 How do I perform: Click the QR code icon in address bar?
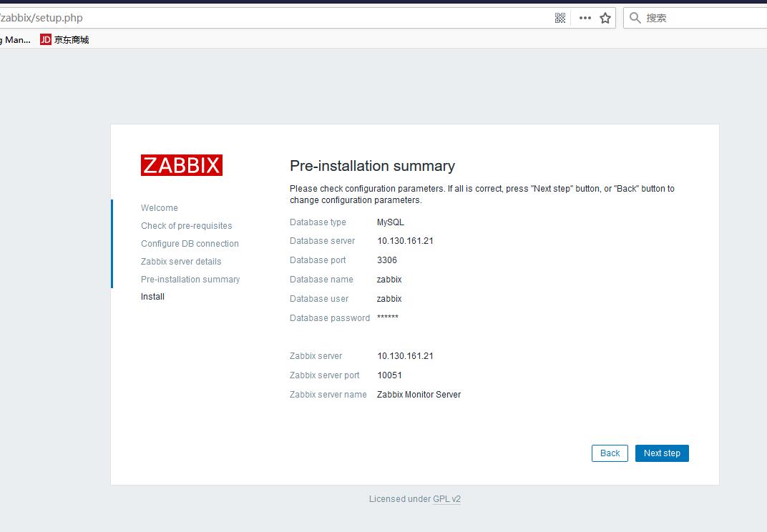[560, 18]
